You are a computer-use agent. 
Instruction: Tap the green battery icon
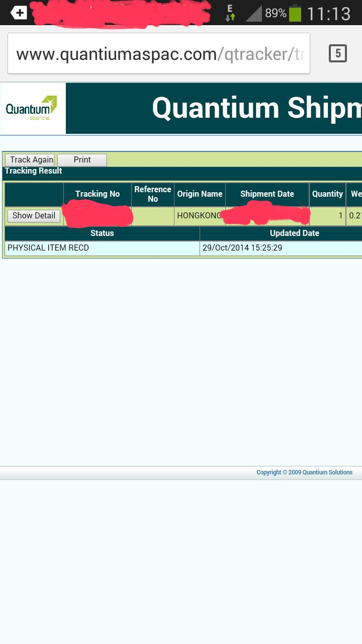[295, 13]
